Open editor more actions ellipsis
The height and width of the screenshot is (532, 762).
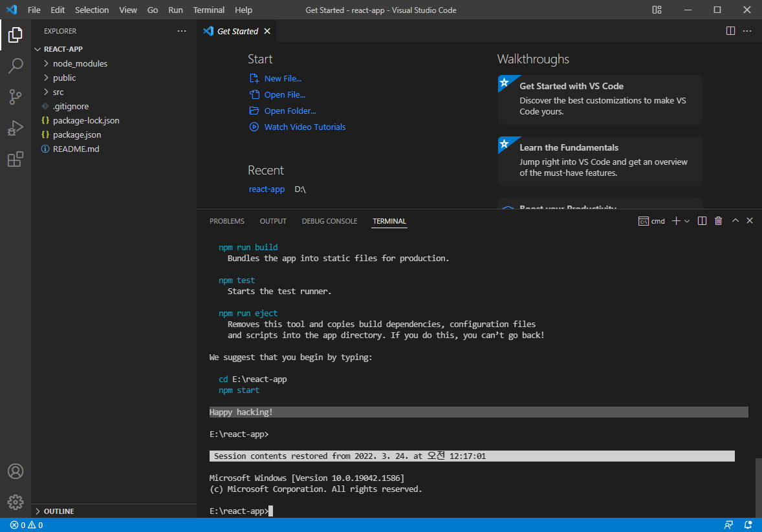coord(747,31)
